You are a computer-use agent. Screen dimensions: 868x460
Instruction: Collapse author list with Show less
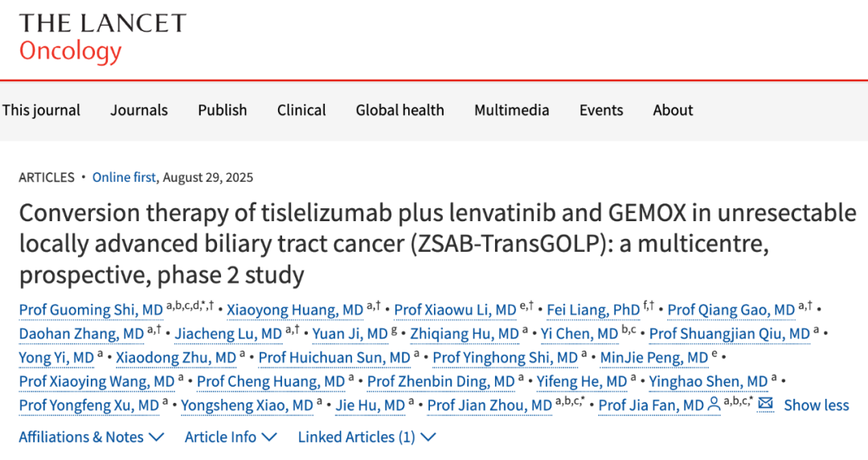[x=817, y=405]
